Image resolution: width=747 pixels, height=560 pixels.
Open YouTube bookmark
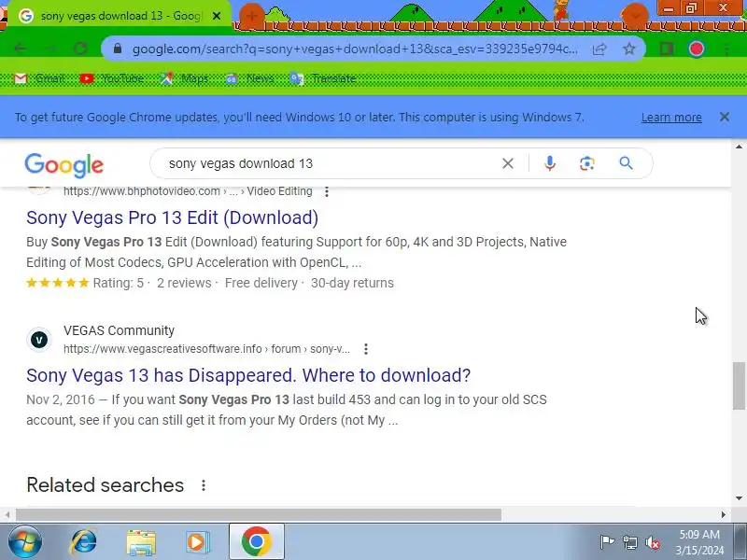coord(112,78)
